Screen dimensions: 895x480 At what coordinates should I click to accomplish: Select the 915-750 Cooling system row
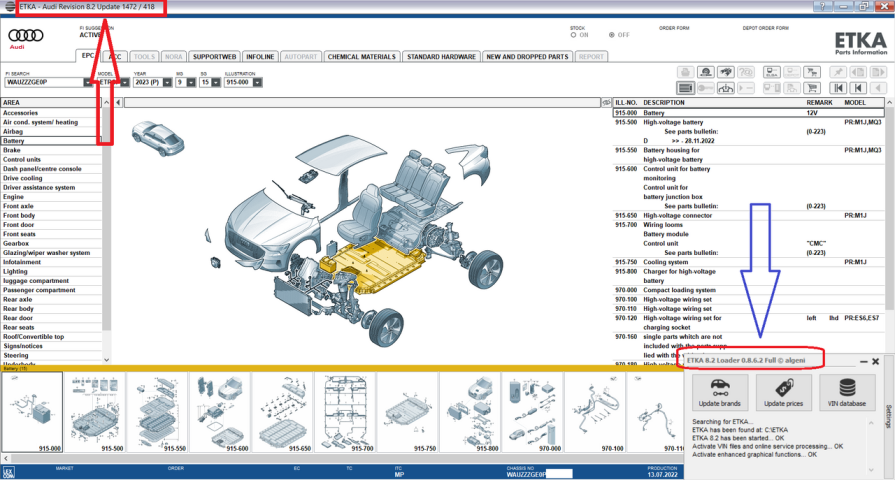749,262
